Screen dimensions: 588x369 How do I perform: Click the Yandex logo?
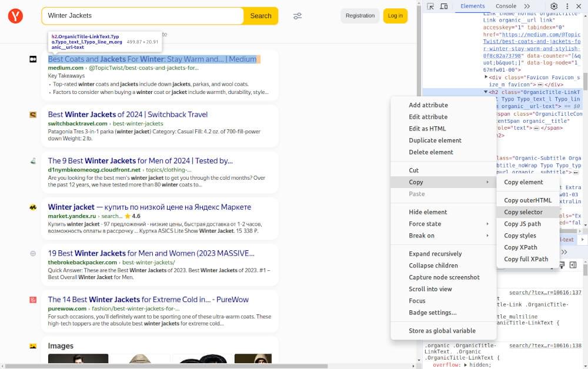pyautogui.click(x=15, y=16)
